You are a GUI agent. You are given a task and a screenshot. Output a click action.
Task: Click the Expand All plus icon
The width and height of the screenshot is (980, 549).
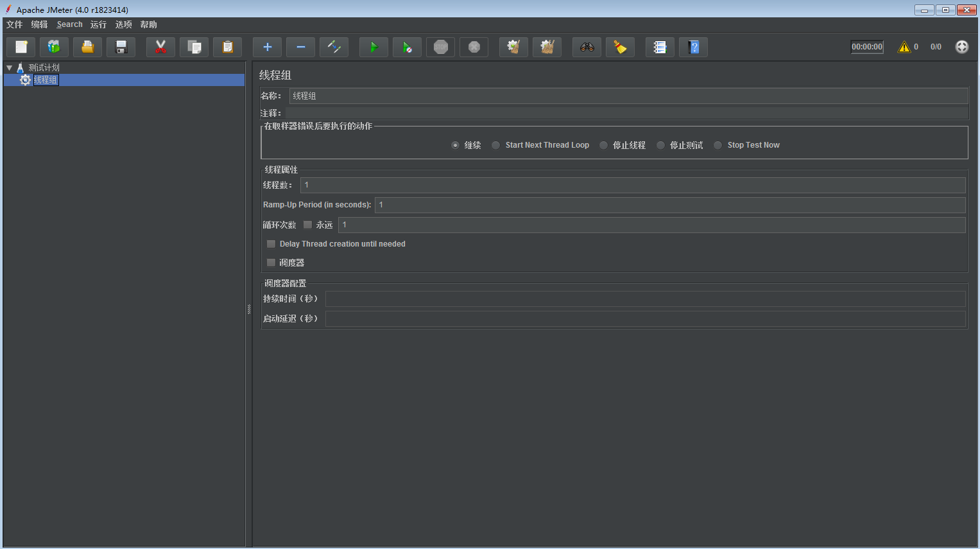268,47
